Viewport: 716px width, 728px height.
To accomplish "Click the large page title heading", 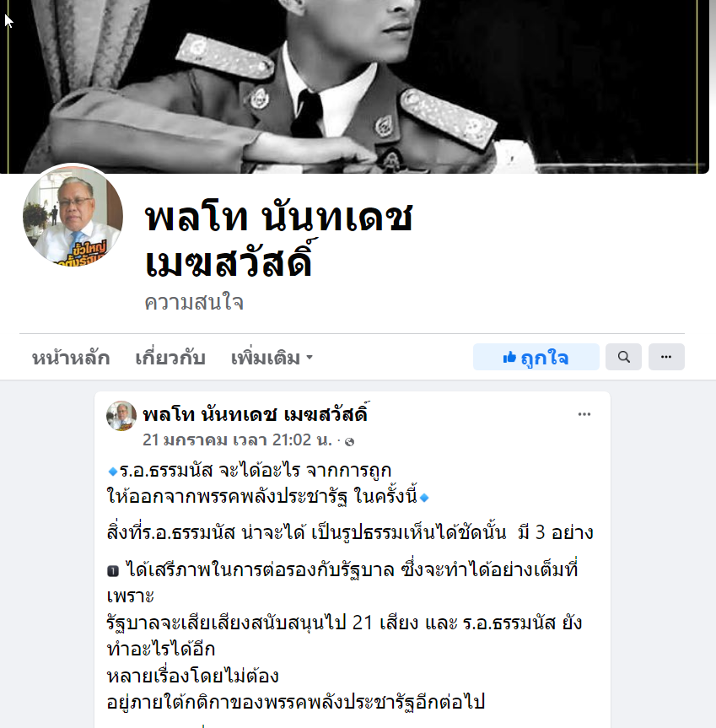I will click(278, 240).
